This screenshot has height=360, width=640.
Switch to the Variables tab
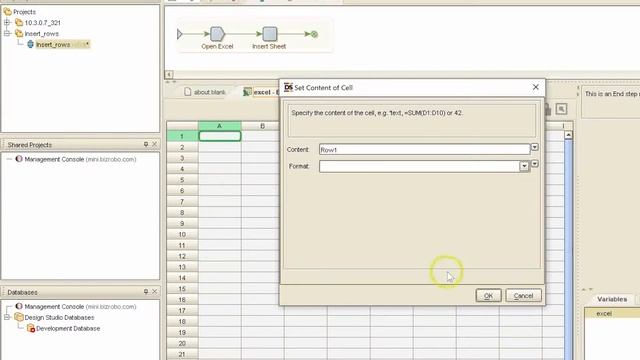(612, 299)
